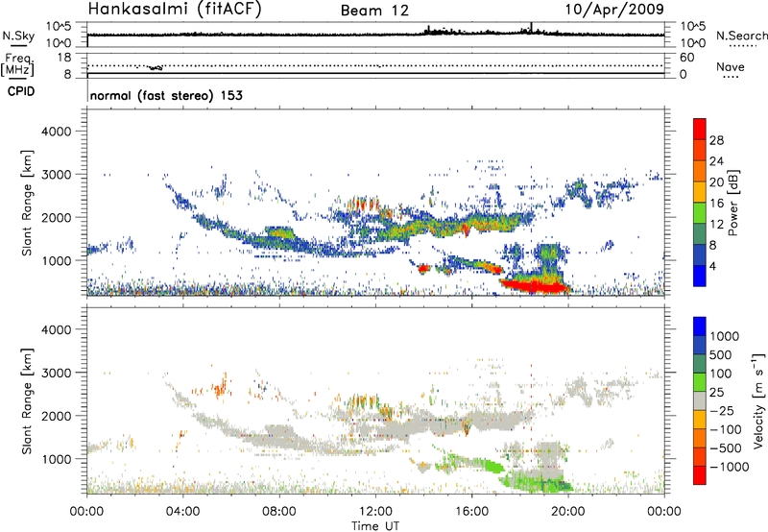This screenshot has width=768, height=532.
Task: Click the -1000 value on velocity colorbar
Action: point(730,467)
